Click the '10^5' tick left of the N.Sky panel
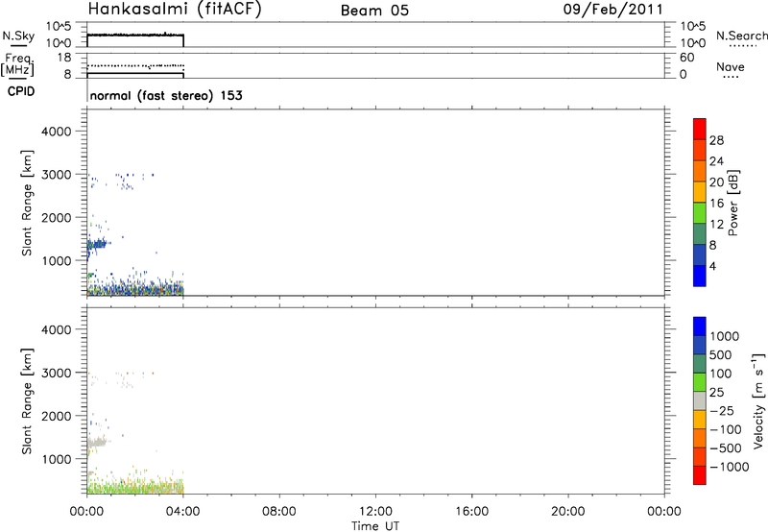 click(59, 27)
